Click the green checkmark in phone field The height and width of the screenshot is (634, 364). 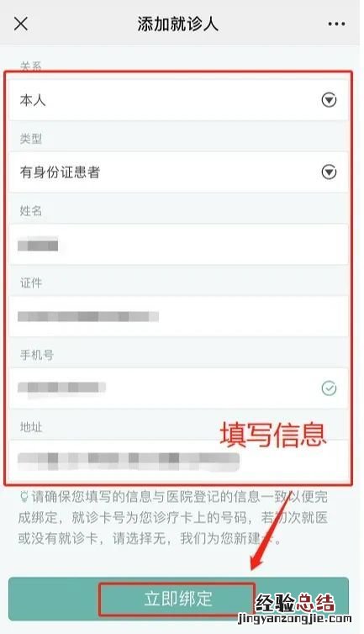pyautogui.click(x=329, y=388)
